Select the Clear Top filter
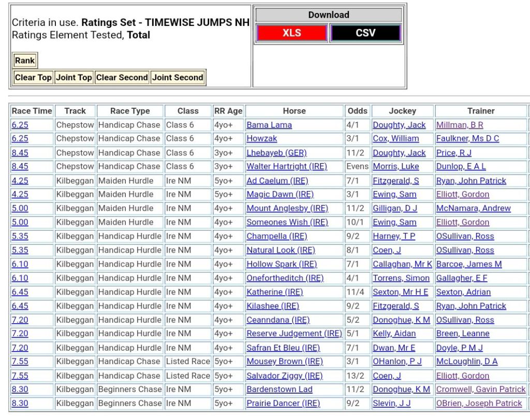The height and width of the screenshot is (420, 530). pyautogui.click(x=33, y=78)
